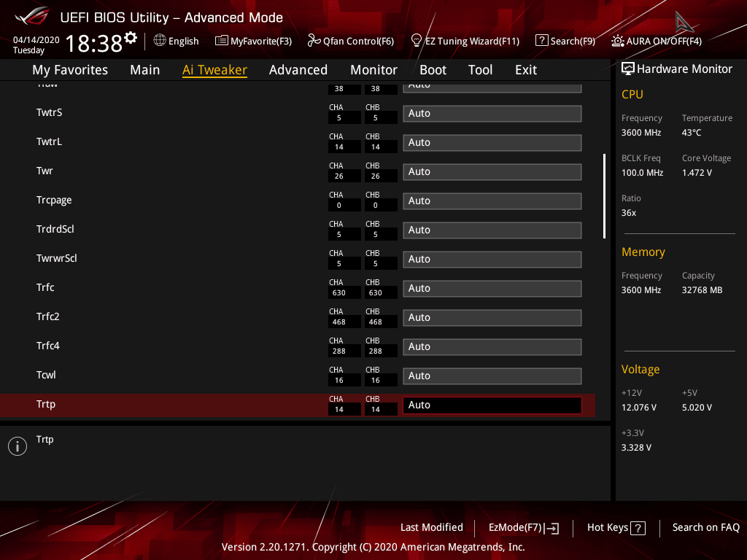This screenshot has height=560, width=747.
Task: Switch to My Favorites tab
Action: tap(70, 70)
